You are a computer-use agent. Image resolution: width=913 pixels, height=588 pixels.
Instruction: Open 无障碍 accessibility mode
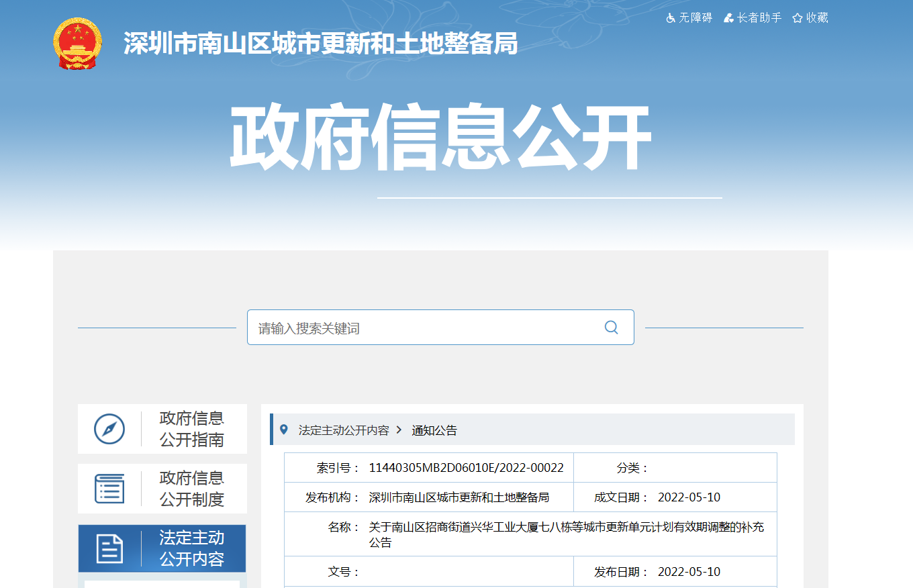tap(695, 18)
